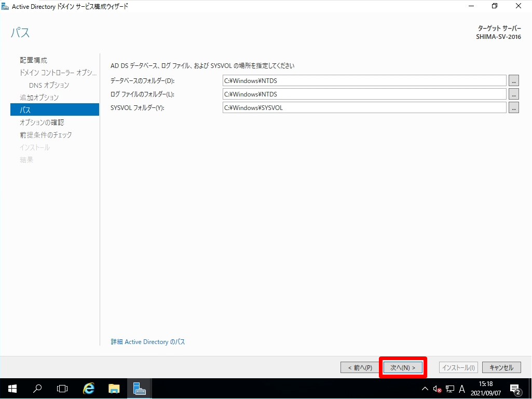Select the highlighted パス step
This screenshot has height=399, width=532.
click(x=54, y=109)
